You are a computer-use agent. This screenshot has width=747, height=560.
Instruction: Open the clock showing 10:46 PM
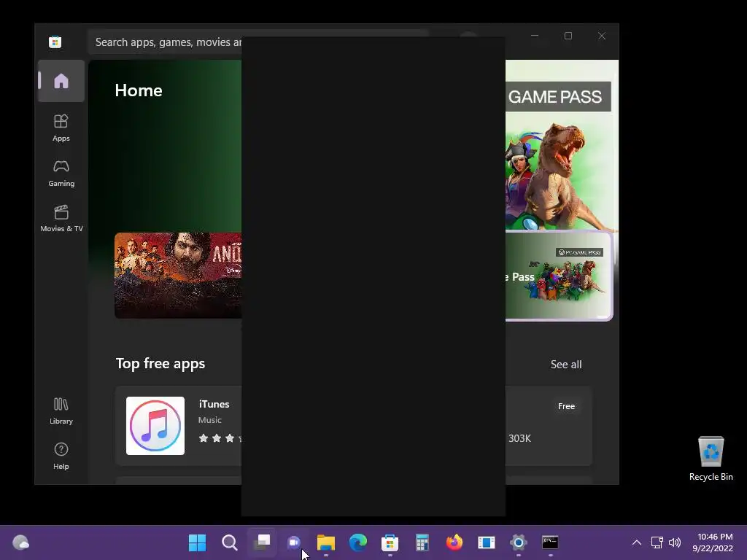point(713,542)
